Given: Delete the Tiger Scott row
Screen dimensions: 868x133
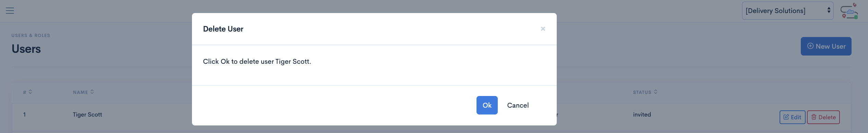Looking at the screenshot, I should pyautogui.click(x=823, y=117).
